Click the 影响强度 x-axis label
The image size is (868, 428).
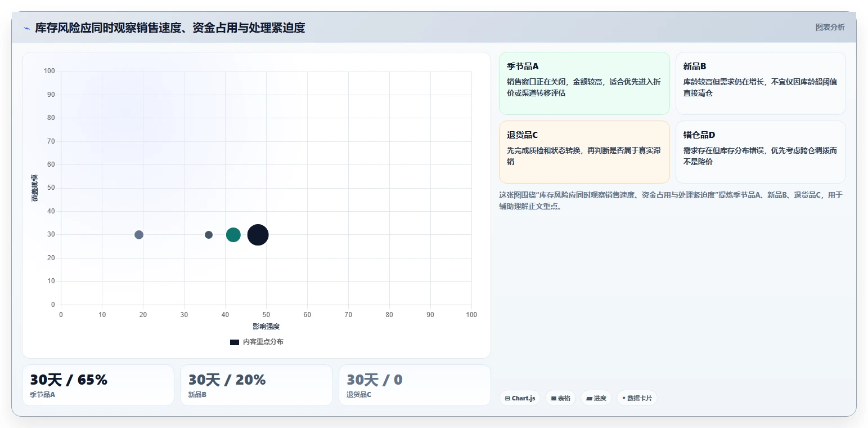(266, 327)
